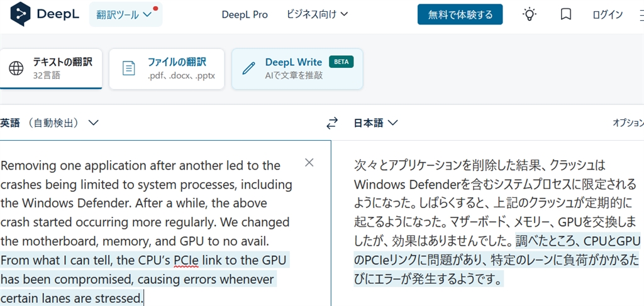Screen dimensions: 644x306
Task: Open the DeepL Write tab
Action: tap(297, 68)
